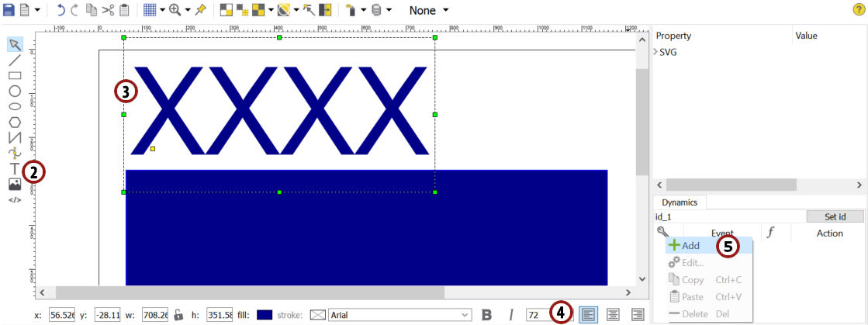Screen dimensions: 868x325
Task: Toggle Italic text formatting
Action: 511,314
